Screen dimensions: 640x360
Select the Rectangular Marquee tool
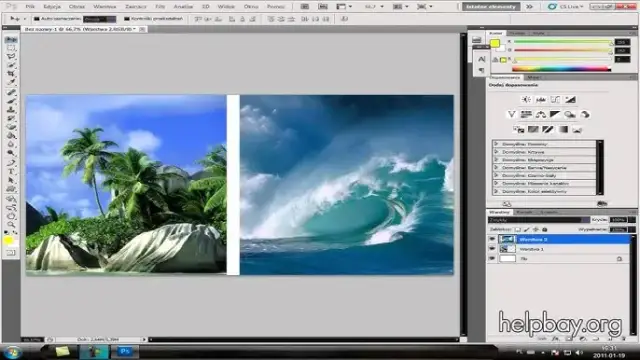[x=11, y=48]
